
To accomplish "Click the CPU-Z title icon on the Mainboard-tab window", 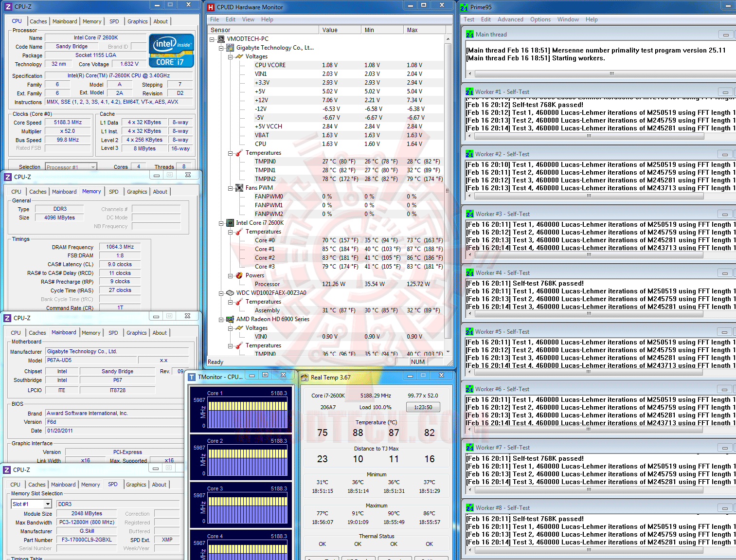I will coord(7,318).
